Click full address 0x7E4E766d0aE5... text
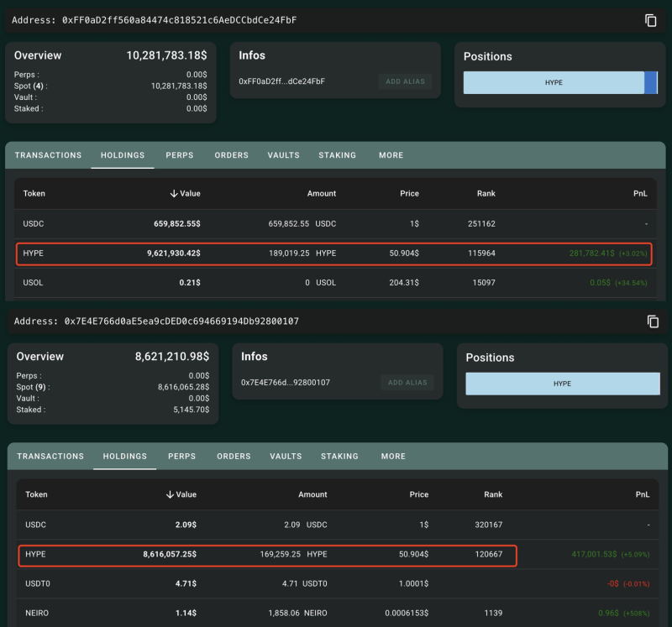Viewport: 672px width, 627px height. (181, 321)
